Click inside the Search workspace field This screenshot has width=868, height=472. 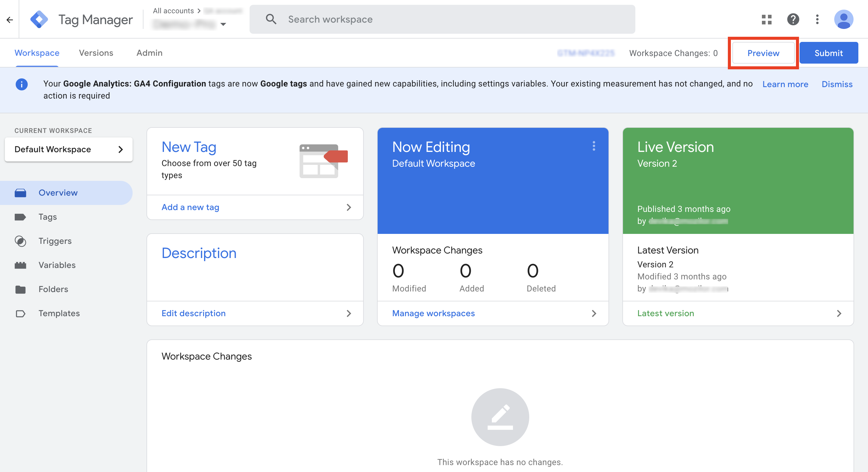[371, 19]
